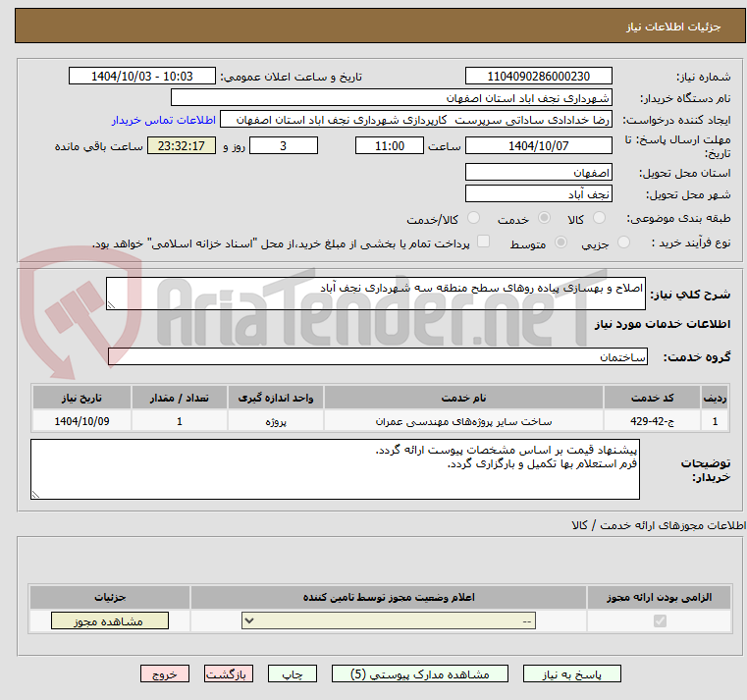Click the 'شماره نیاز' number field

539,77
